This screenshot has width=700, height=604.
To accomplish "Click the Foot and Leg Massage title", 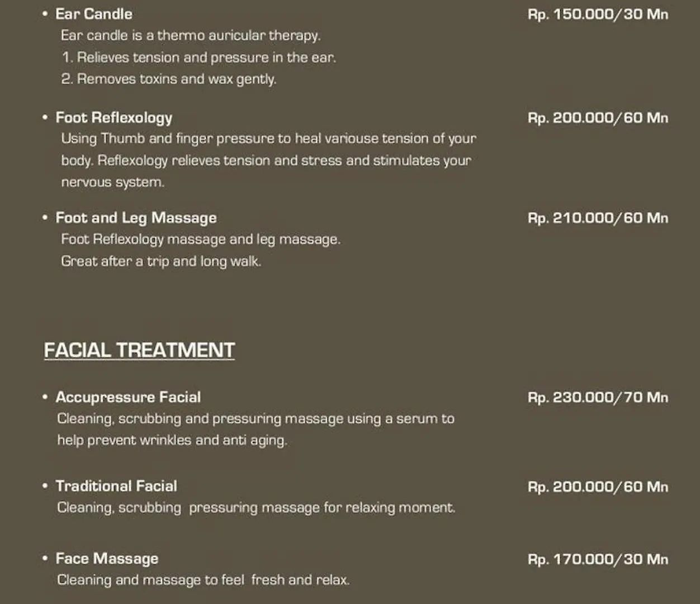I will tap(136, 218).
